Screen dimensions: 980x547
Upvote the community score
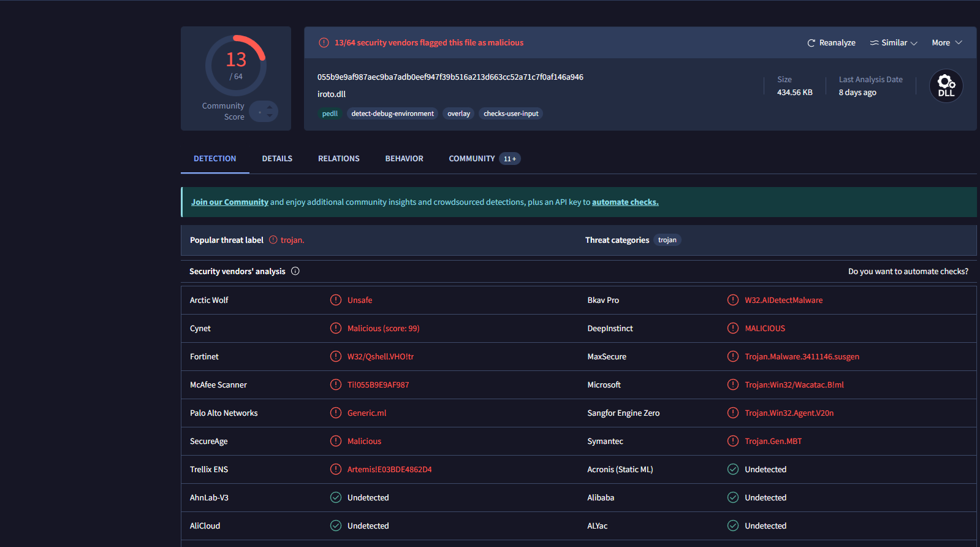point(270,107)
